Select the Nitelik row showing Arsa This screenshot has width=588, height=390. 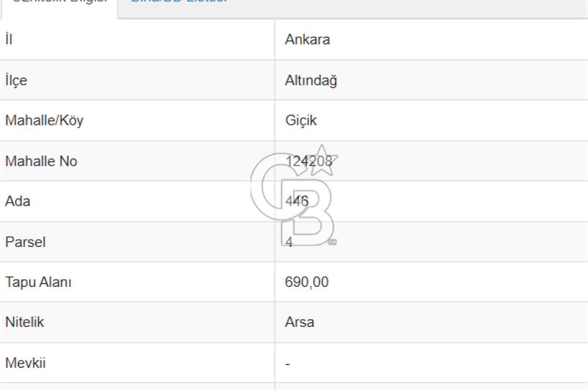[135, 322]
